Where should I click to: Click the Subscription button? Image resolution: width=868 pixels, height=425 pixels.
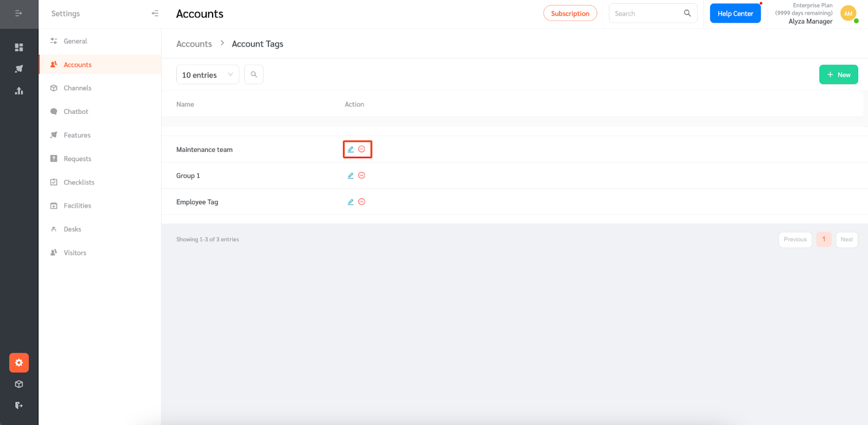click(x=570, y=14)
